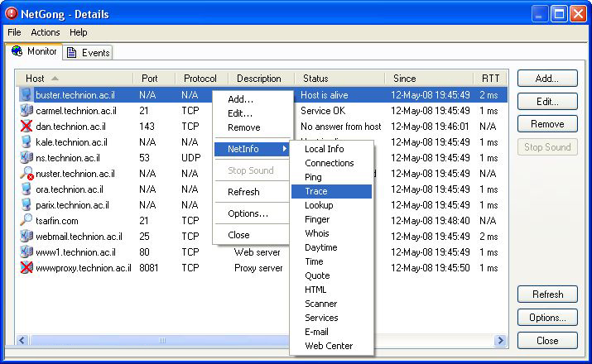Click the kale.technion.ac.il computer icon
The image size is (592, 364).
coord(26,142)
